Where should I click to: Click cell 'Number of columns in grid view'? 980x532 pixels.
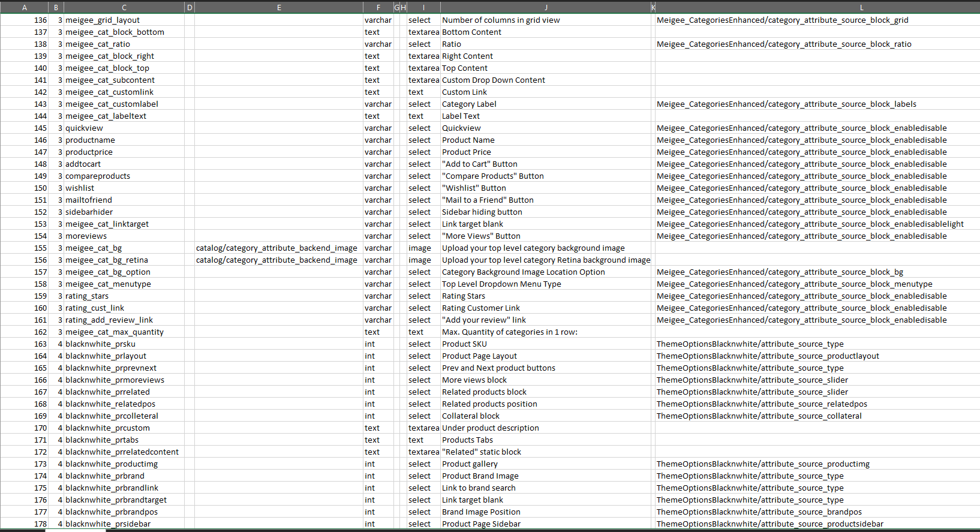pos(546,20)
